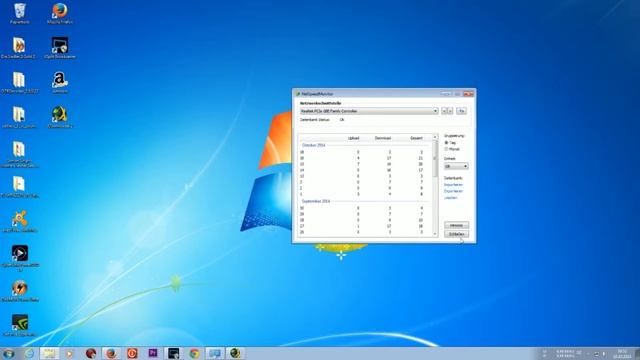Open the Einheit unit dropdown

point(456,166)
